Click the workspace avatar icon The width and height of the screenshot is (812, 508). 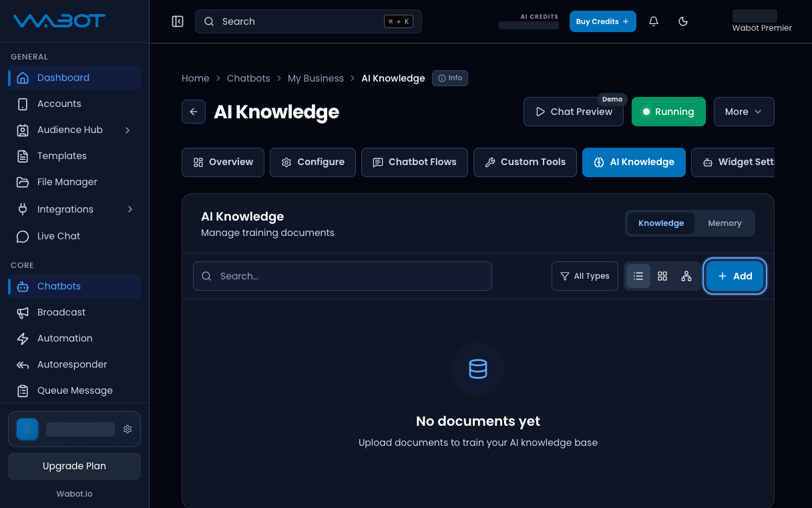27,429
